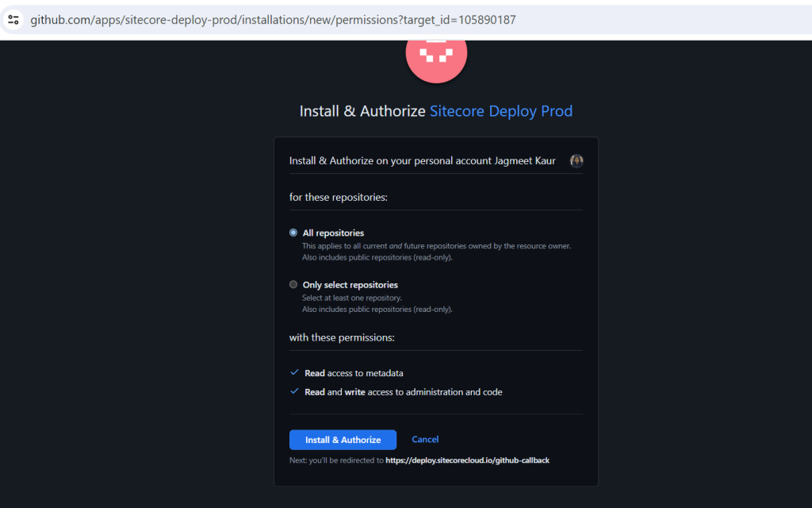Image resolution: width=812 pixels, height=508 pixels.
Task: Click the bold "All repositories" label text
Action: pyautogui.click(x=333, y=233)
